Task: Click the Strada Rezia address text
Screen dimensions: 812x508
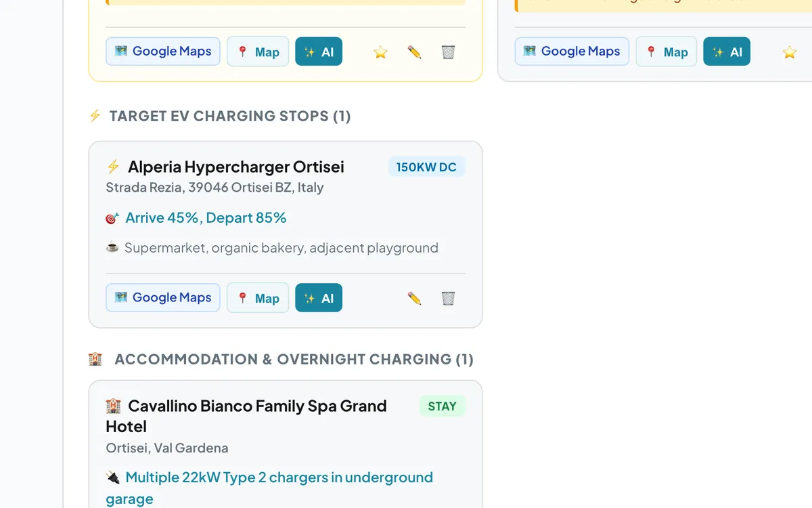Action: [x=215, y=188]
